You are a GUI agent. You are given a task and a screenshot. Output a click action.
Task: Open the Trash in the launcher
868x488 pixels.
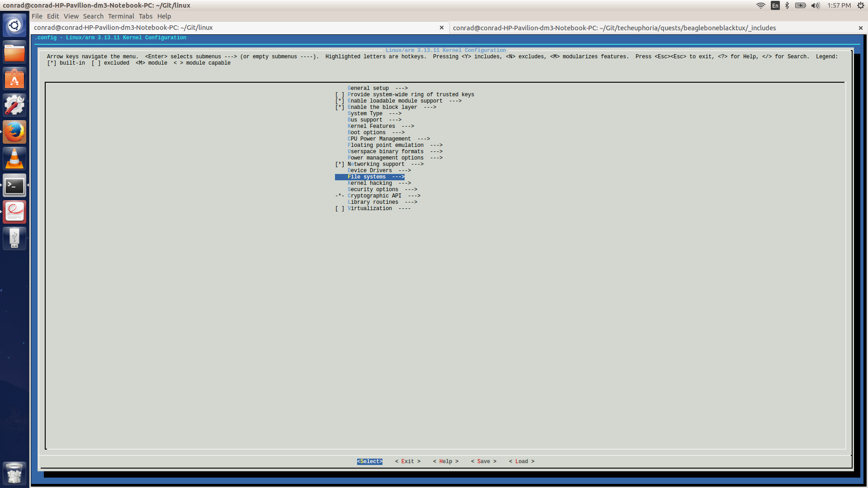point(15,473)
